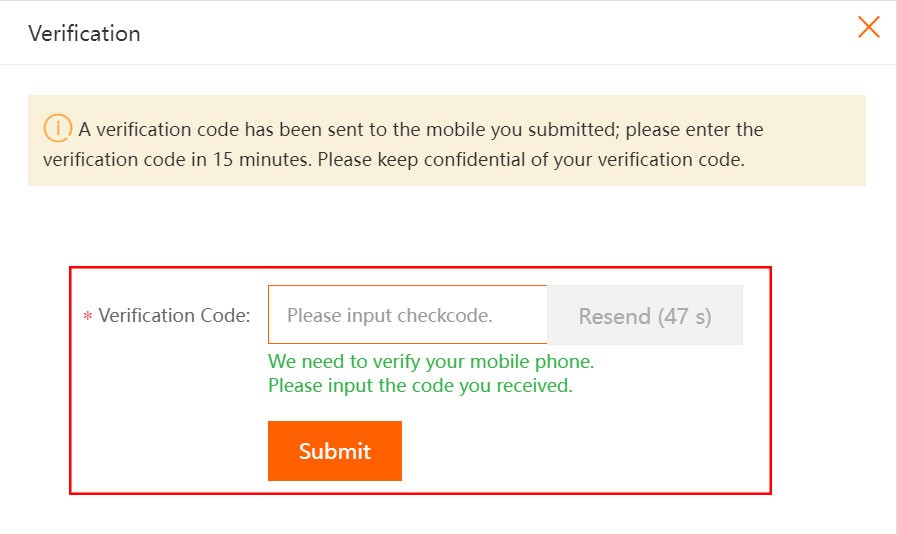This screenshot has width=897, height=534.
Task: Submit the verification code
Action: [334, 451]
